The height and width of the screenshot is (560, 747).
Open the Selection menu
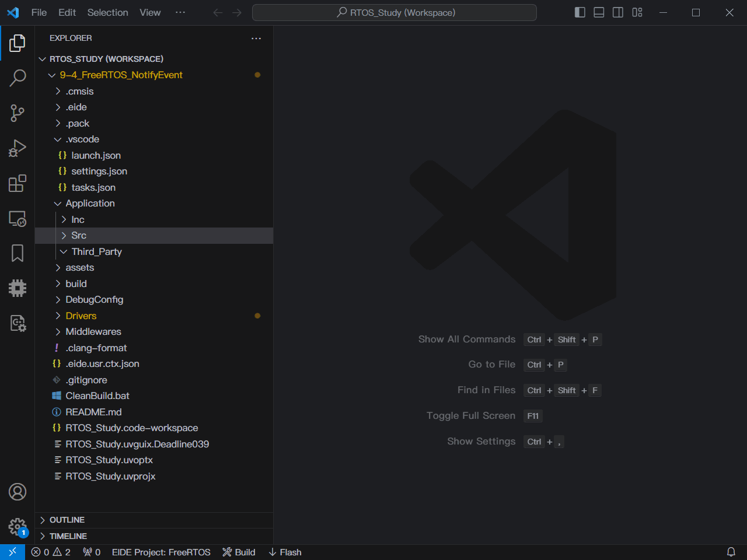point(107,12)
